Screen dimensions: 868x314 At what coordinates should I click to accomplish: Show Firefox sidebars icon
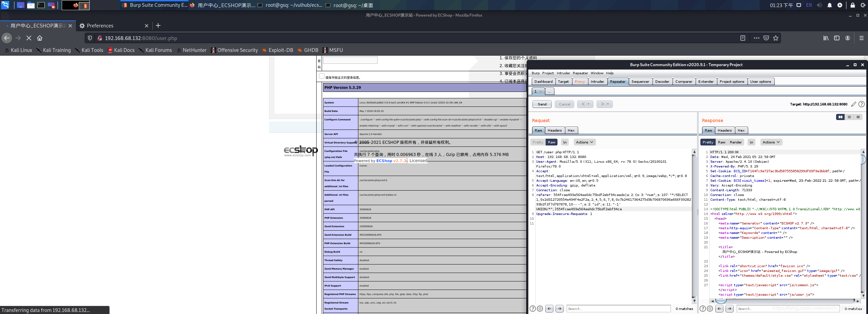point(837,38)
